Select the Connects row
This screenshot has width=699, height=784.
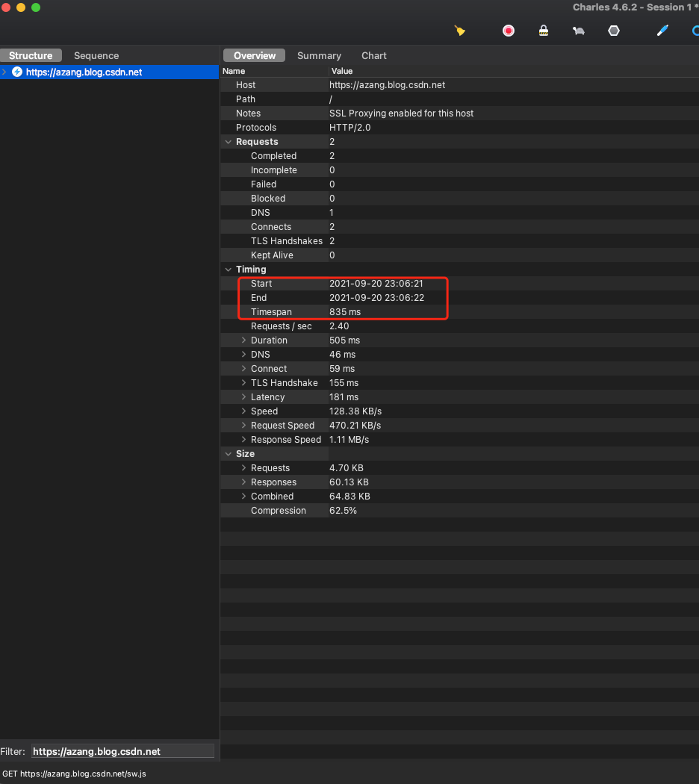(x=459, y=227)
